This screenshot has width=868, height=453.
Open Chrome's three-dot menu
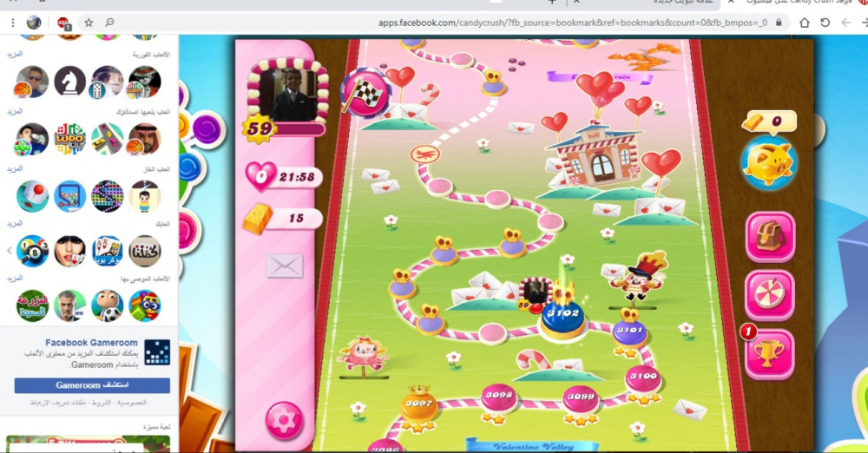point(12,23)
